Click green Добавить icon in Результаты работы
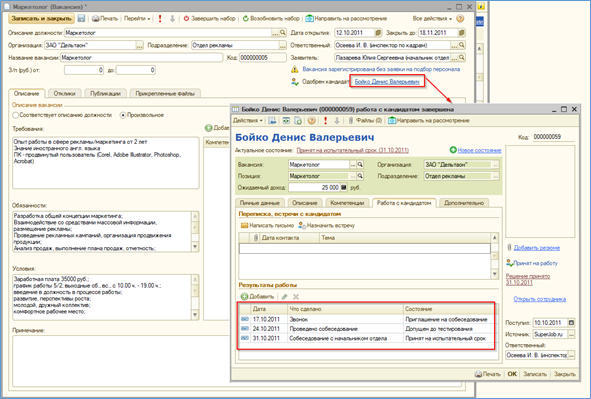Screen dimensions: 591x399 (x=244, y=297)
